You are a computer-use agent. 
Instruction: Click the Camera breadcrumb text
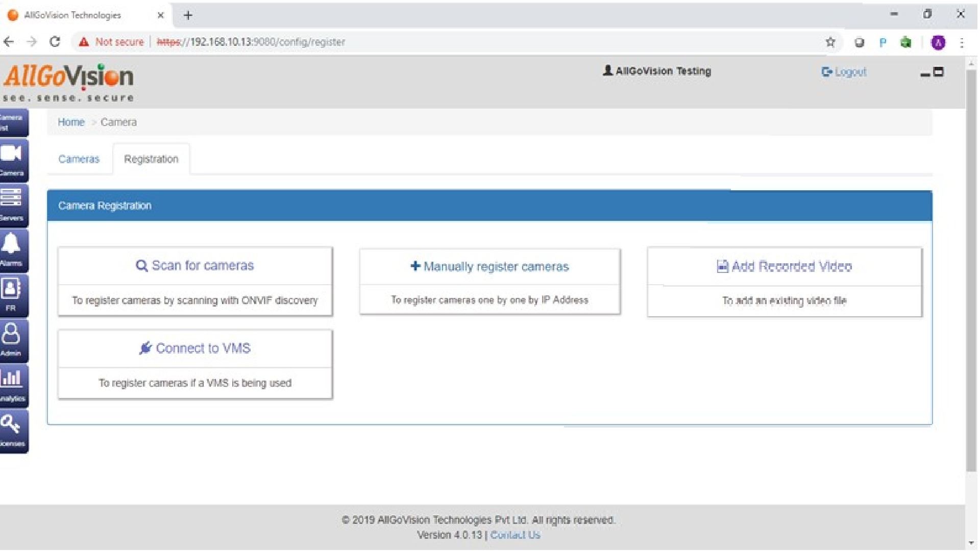(x=118, y=122)
